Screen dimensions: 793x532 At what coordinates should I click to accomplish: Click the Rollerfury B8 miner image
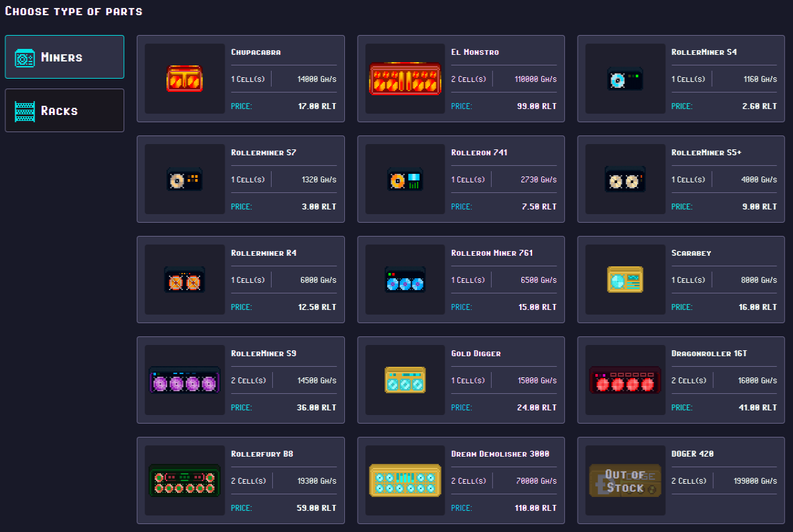click(185, 480)
